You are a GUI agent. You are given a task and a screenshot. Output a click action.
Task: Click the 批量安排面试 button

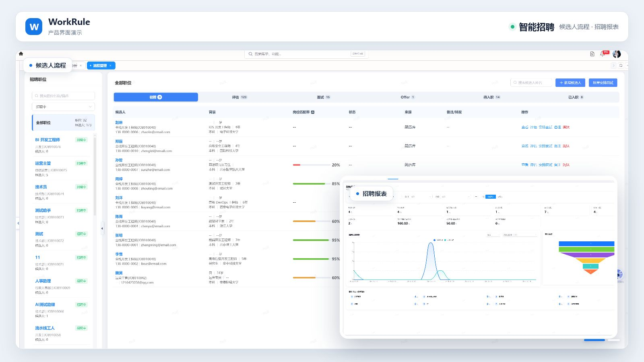pos(603,82)
